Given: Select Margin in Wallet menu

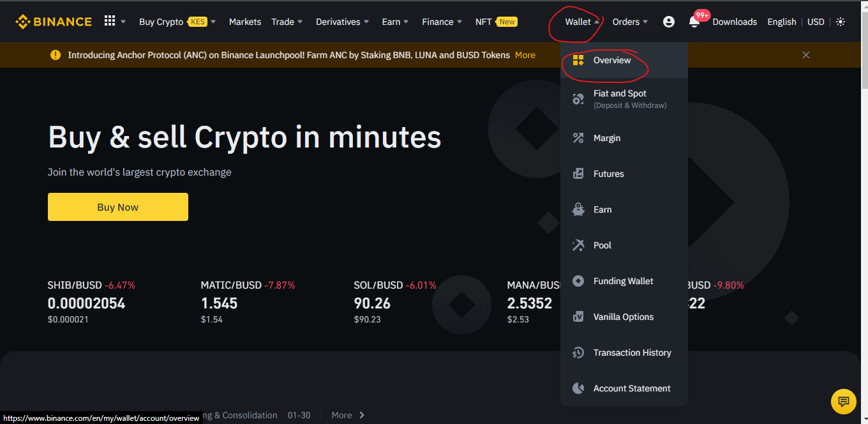Looking at the screenshot, I should pos(624,138).
